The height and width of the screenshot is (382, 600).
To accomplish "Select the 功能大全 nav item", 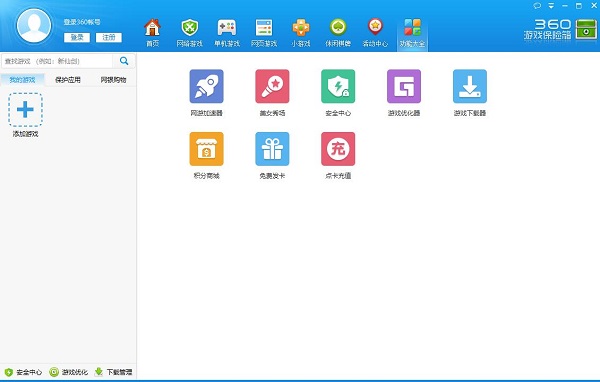I will [x=412, y=33].
